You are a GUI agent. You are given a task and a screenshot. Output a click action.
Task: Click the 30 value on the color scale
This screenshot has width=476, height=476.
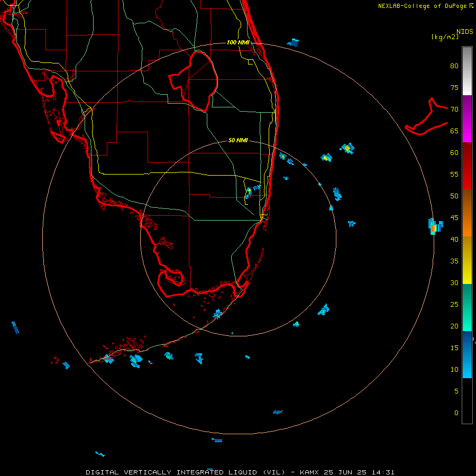[x=454, y=282]
